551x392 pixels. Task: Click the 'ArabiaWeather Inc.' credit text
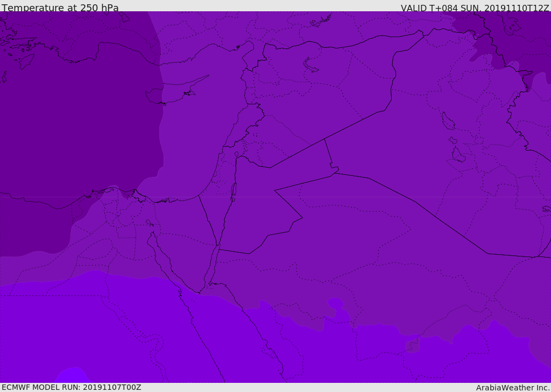tap(513, 388)
